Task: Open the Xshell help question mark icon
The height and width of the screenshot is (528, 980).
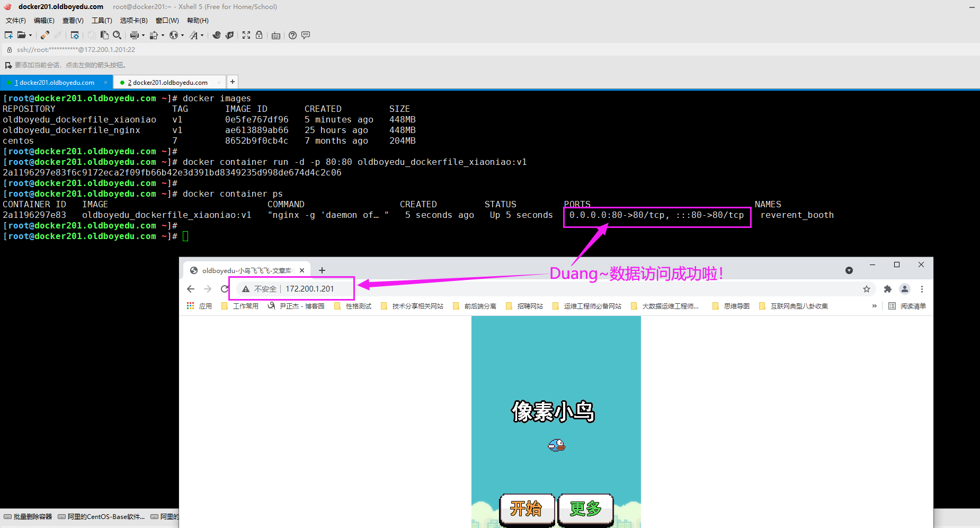Action: coord(292,35)
